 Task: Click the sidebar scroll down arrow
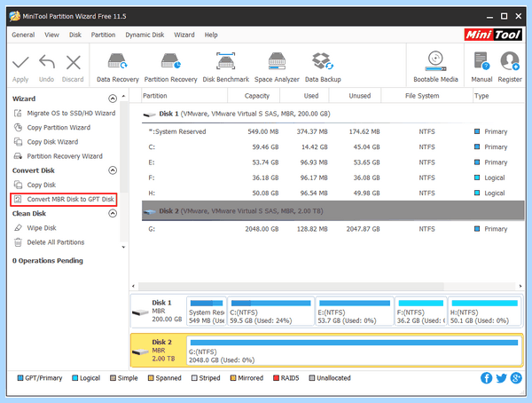coord(123,247)
